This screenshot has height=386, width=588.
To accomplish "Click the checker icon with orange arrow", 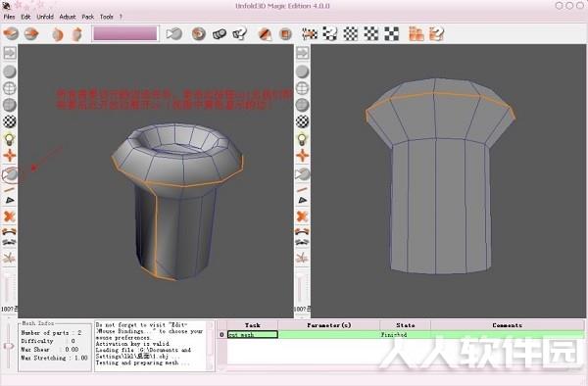I will pos(310,33).
